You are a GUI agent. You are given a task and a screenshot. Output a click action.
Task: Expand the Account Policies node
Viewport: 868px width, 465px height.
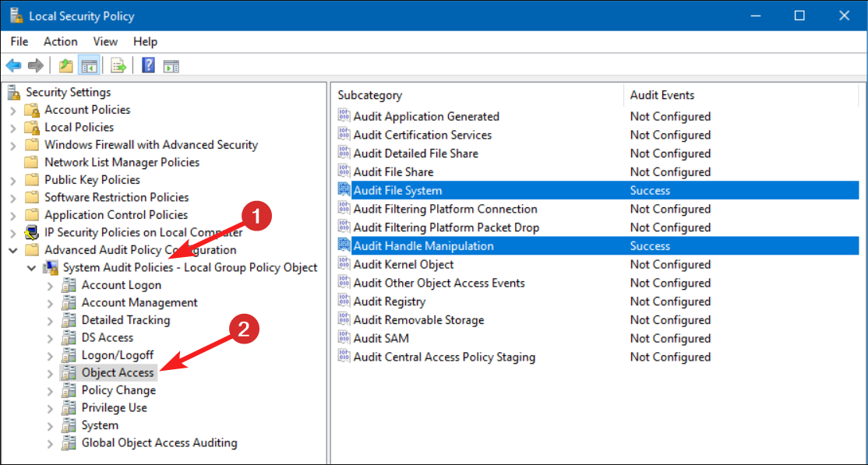(13, 110)
